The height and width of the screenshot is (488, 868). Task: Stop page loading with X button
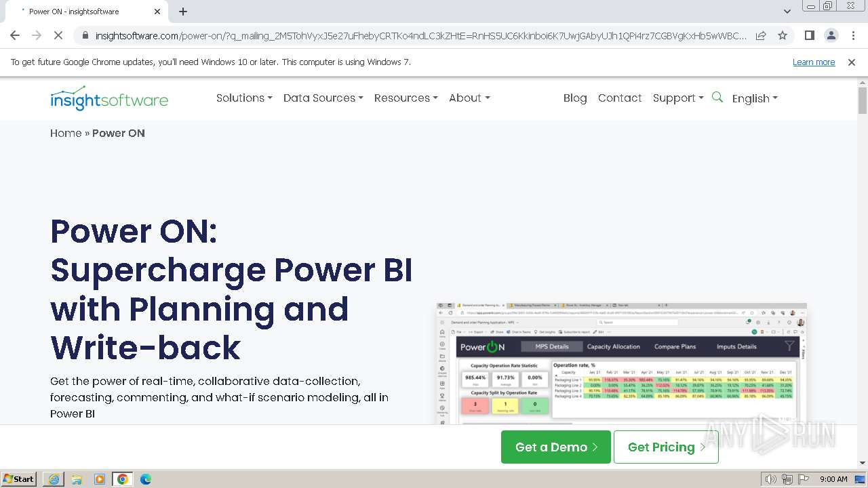pos(58,35)
